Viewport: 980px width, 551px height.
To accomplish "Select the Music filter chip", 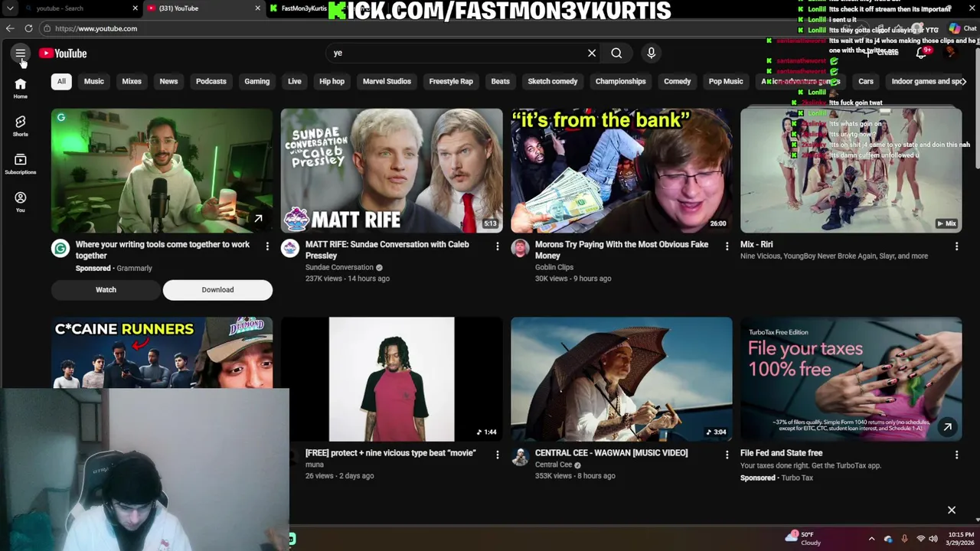I will point(93,81).
